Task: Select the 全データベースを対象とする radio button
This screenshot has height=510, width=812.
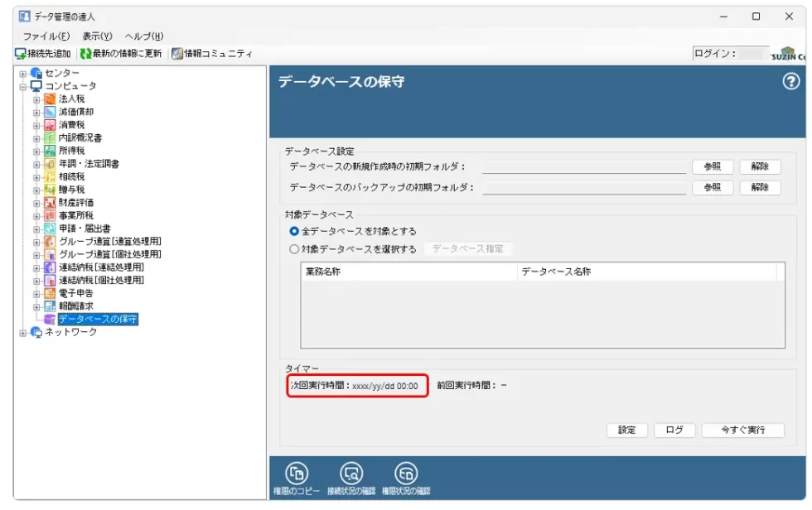Action: pyautogui.click(x=294, y=231)
